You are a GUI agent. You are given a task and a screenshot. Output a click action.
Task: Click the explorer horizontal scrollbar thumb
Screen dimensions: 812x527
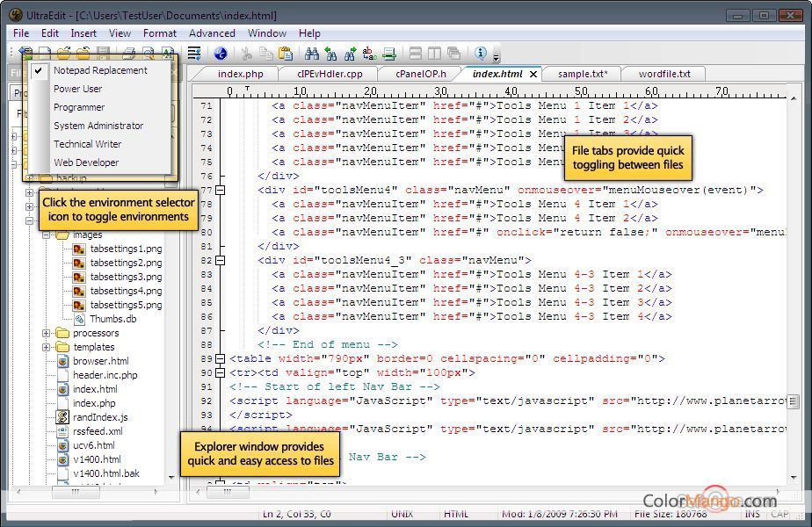pos(76,492)
